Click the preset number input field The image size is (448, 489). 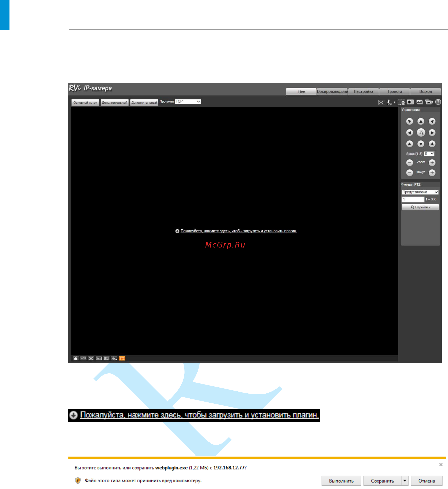[x=412, y=199]
